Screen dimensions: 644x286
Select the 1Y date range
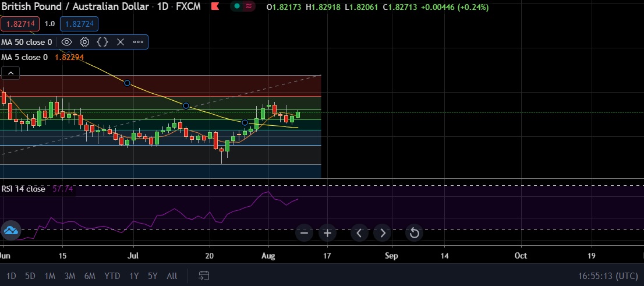pyautogui.click(x=134, y=276)
